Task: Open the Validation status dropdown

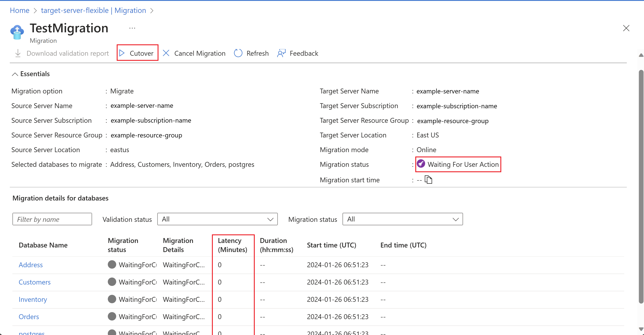Action: pos(217,219)
